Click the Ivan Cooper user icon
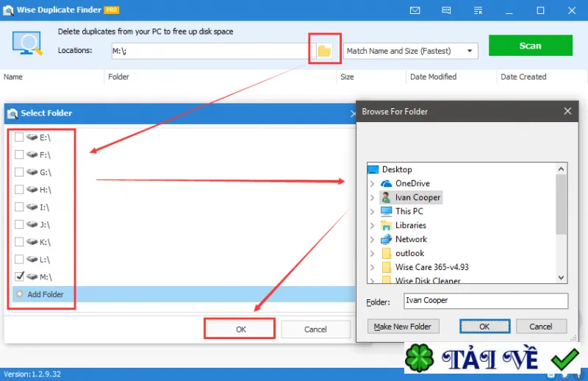The height and width of the screenshot is (381, 588). click(386, 197)
